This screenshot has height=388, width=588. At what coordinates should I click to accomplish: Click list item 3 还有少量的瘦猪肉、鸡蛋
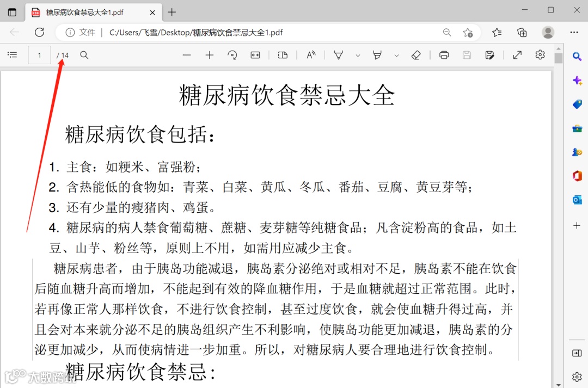[132, 207]
